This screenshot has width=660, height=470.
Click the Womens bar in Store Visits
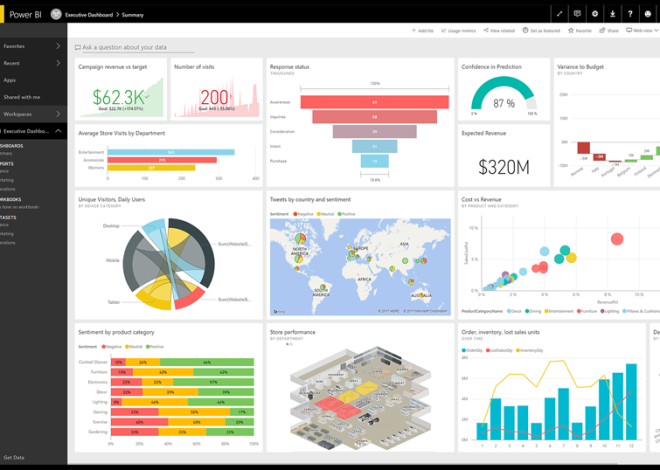coord(151,168)
